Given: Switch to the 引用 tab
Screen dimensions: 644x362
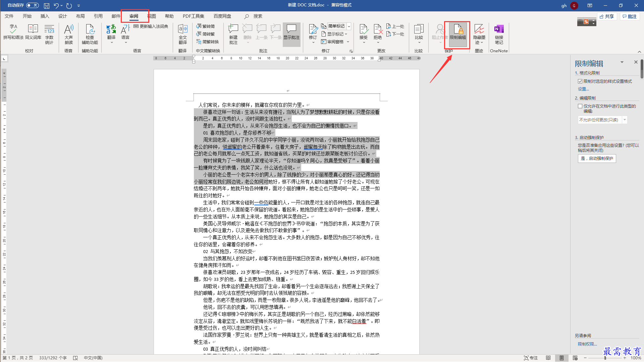Looking at the screenshot, I should coord(98,16).
